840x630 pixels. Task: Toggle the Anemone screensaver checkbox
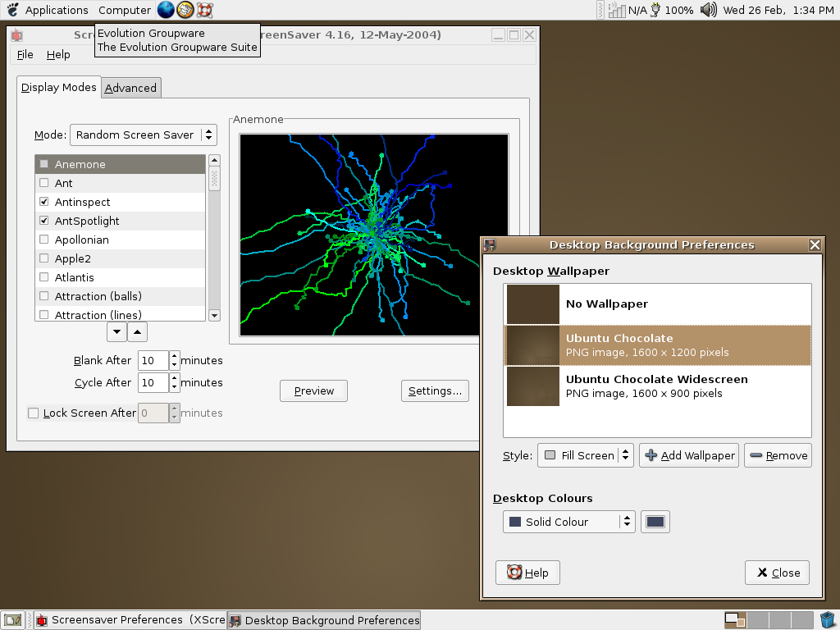point(44,164)
